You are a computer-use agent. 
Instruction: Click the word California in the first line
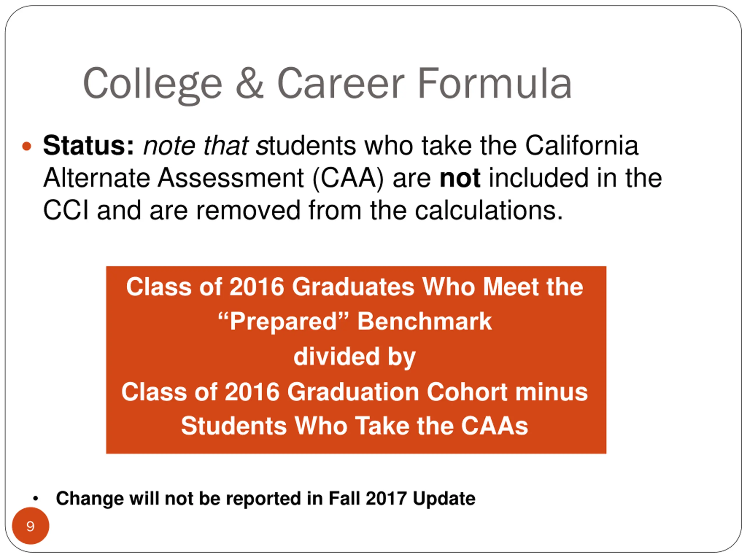582,146
